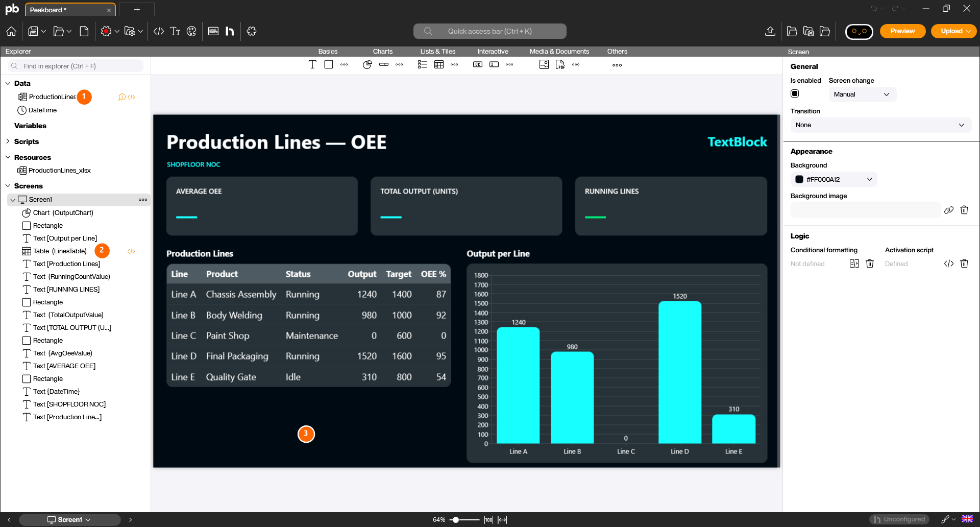
Task: Link a background image via chain icon
Action: pyautogui.click(x=949, y=210)
